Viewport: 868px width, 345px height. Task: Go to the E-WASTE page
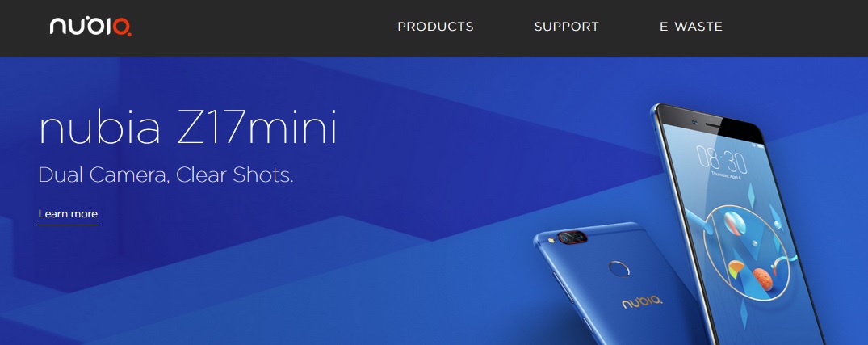(691, 27)
